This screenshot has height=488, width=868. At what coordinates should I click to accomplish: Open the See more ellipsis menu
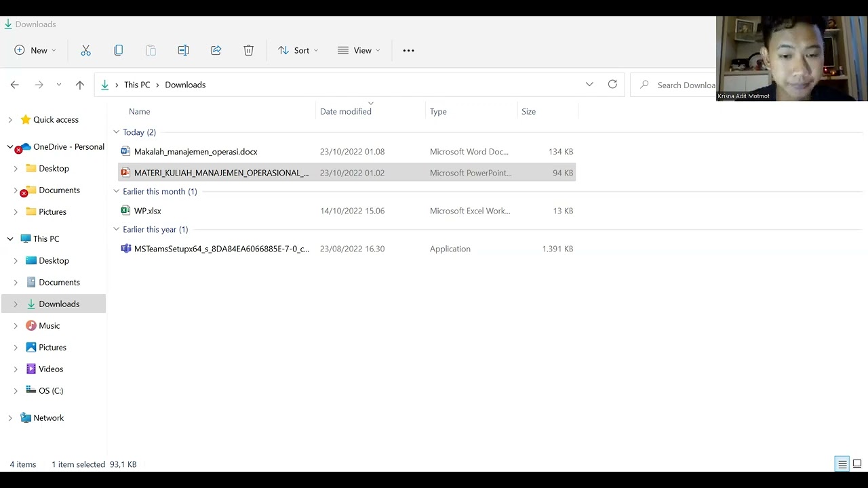pos(408,50)
